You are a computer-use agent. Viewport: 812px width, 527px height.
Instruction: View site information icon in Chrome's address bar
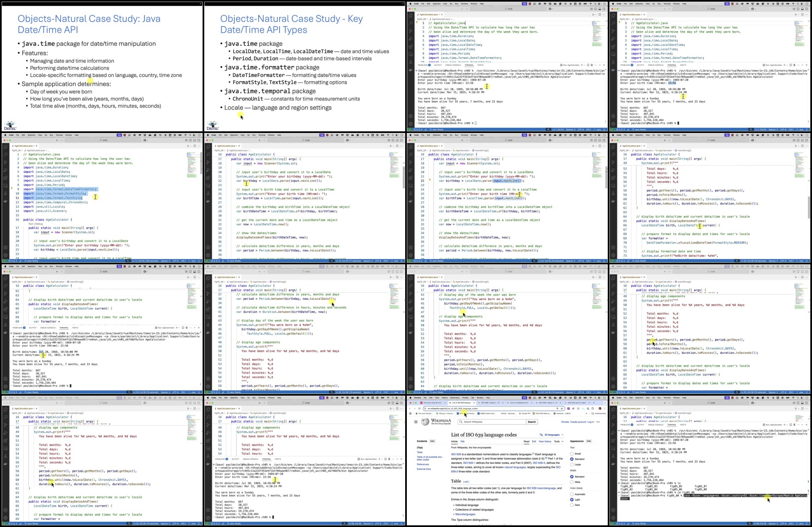click(426, 408)
